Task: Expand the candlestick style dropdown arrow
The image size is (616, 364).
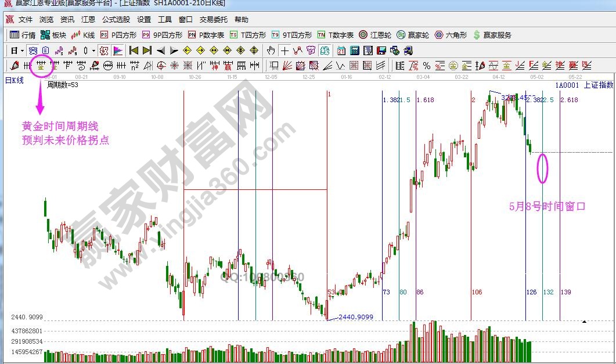Action: [93, 51]
